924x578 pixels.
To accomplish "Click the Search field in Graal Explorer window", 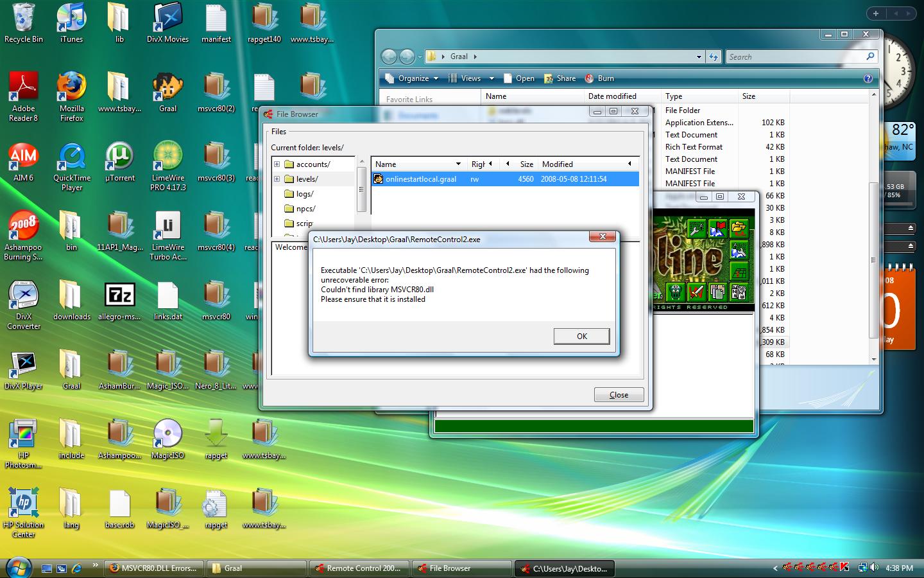I will [796, 57].
